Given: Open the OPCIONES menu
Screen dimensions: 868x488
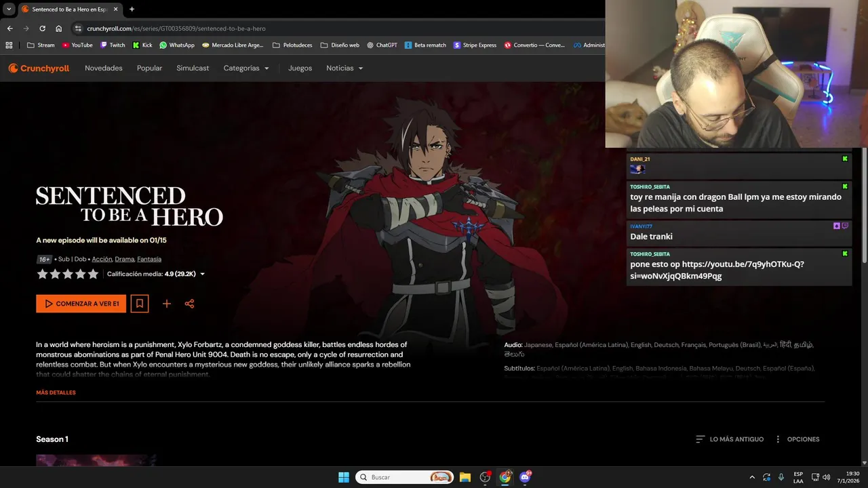Looking at the screenshot, I should (x=797, y=439).
